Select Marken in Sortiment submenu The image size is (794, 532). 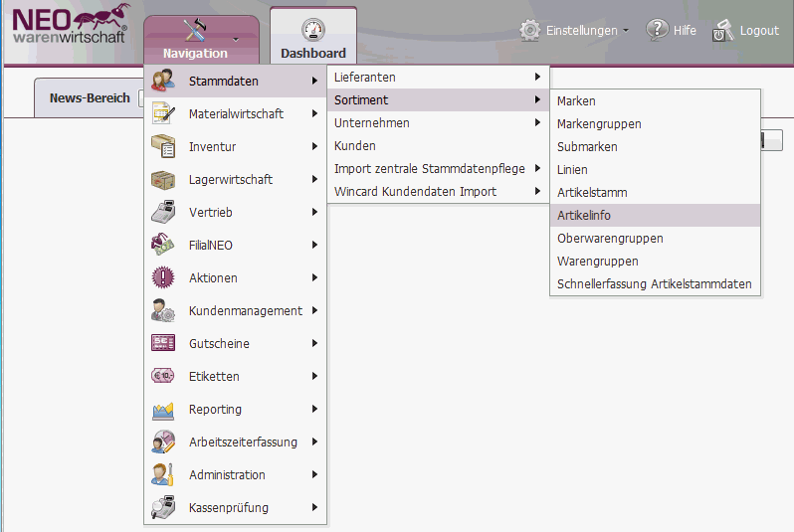[x=655, y=100]
